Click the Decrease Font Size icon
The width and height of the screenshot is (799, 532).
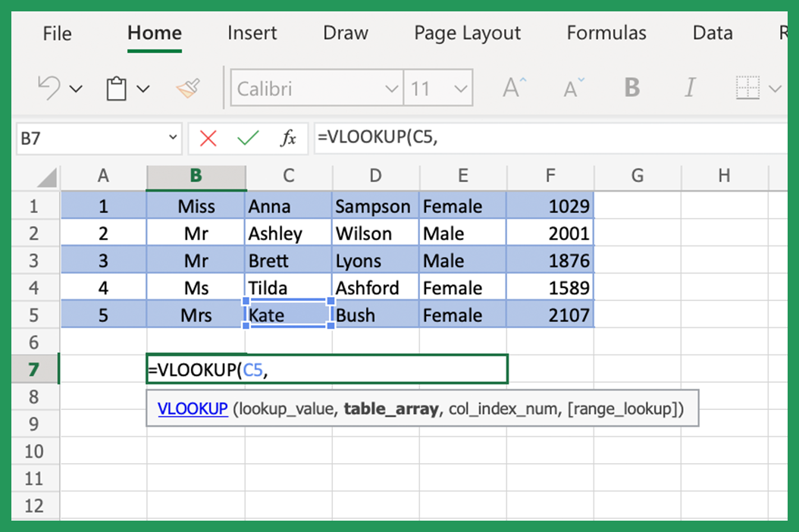point(572,87)
